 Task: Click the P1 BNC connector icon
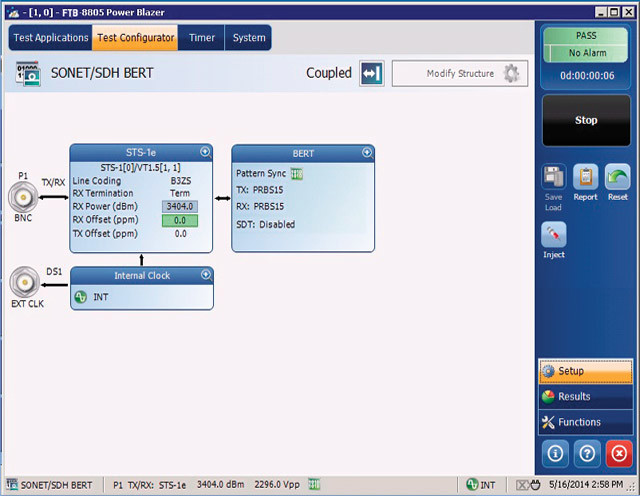tap(23, 198)
